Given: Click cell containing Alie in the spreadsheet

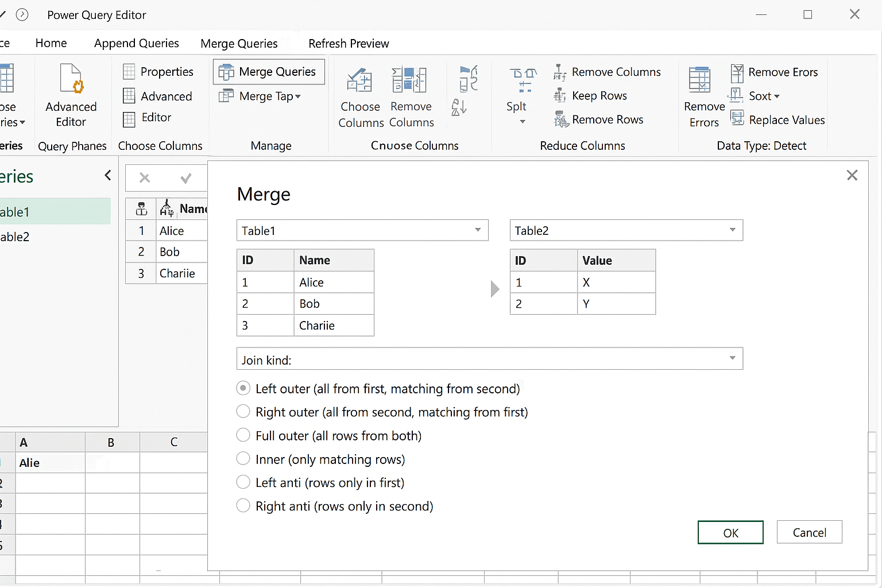Looking at the screenshot, I should tap(51, 463).
